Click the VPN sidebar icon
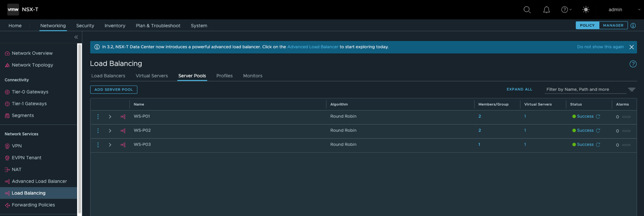The image size is (644, 216). [x=7, y=146]
